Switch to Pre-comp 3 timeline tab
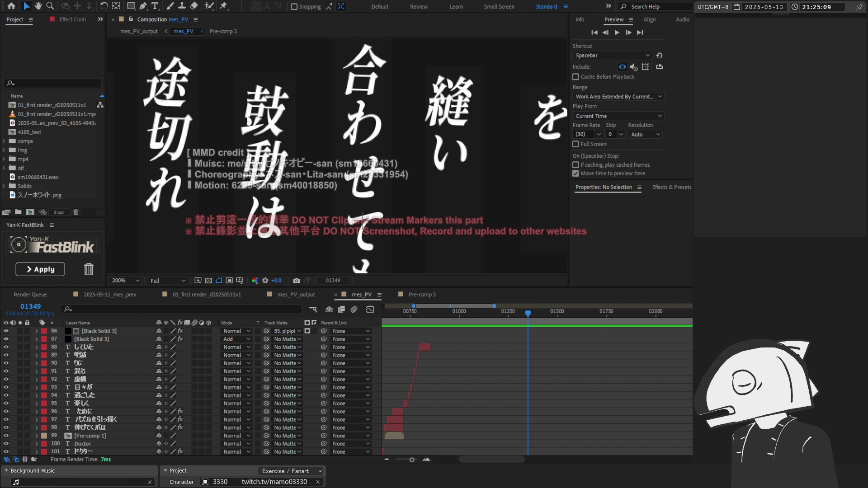The width and height of the screenshot is (868, 488). 422,295
